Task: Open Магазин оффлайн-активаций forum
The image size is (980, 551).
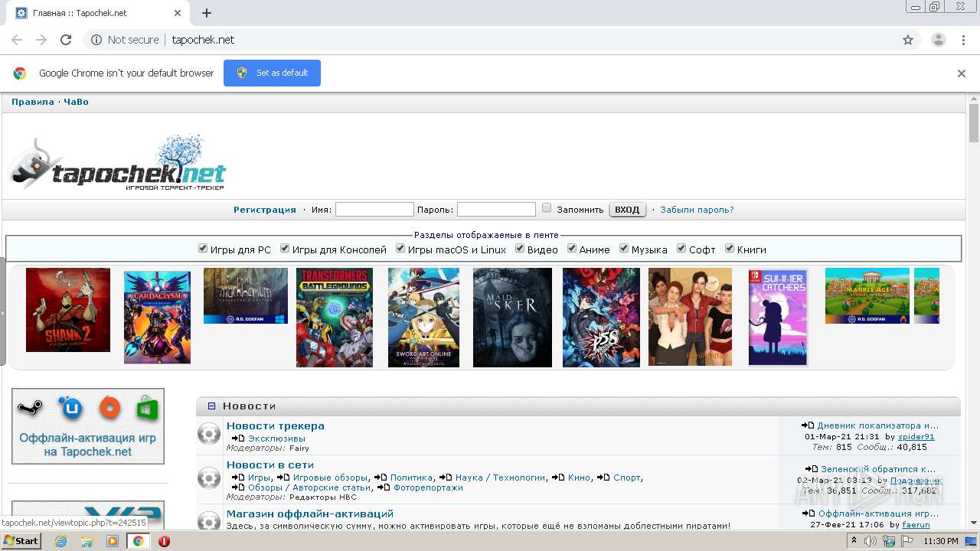Action: pos(310,514)
